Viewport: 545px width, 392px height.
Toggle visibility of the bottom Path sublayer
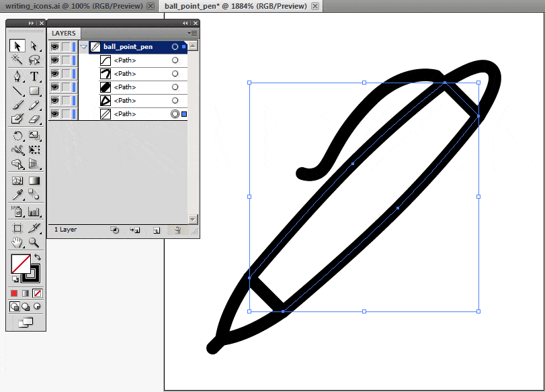(54, 114)
